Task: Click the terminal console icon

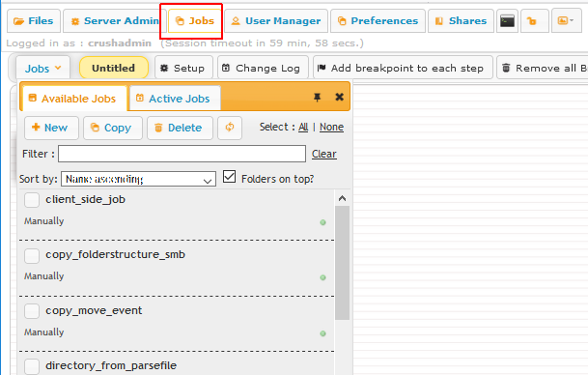Action: point(507,21)
